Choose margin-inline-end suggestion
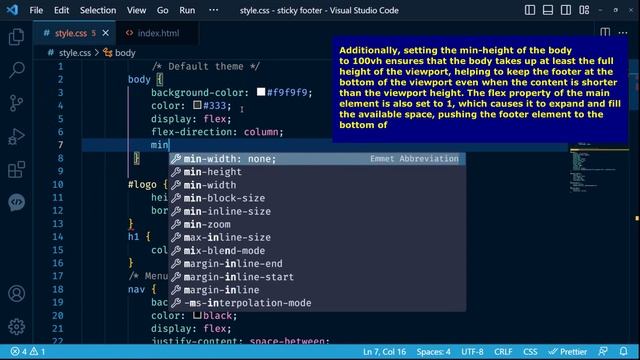Screen dimensions: 640x360 (317, 264)
